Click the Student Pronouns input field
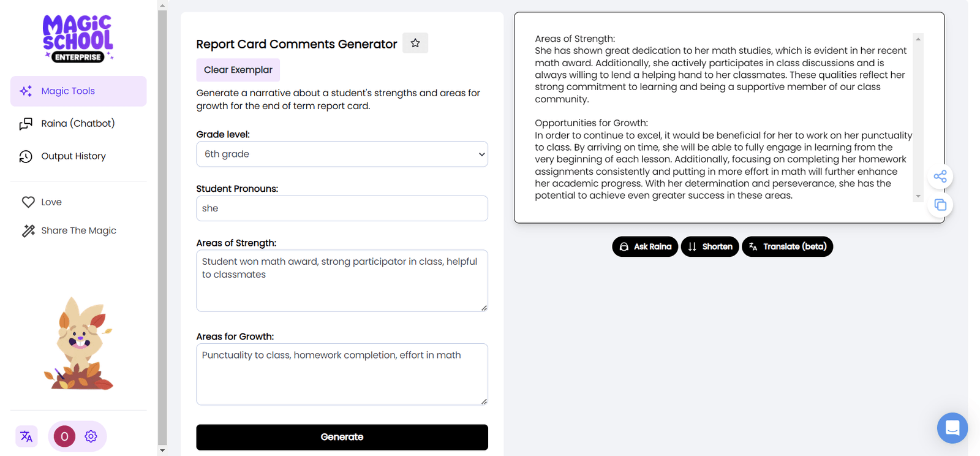Image resolution: width=980 pixels, height=456 pixels. pyautogui.click(x=342, y=208)
